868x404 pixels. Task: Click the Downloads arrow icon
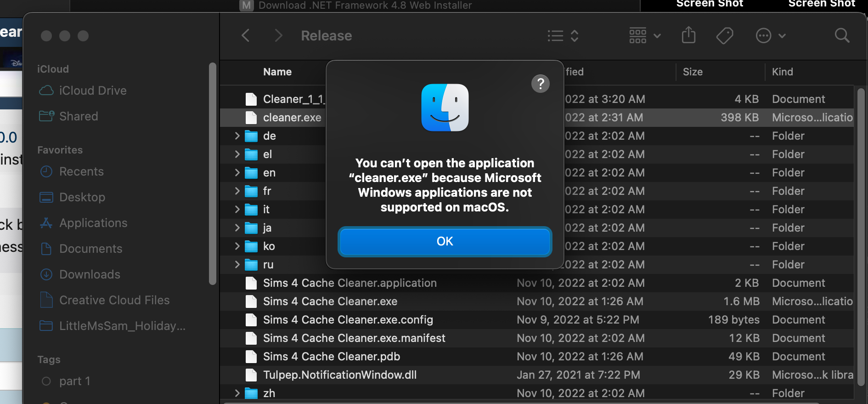(x=46, y=274)
